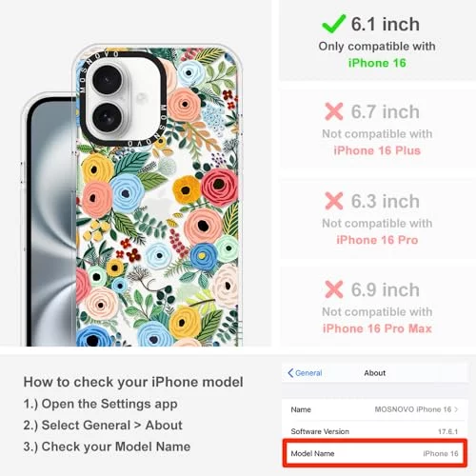The width and height of the screenshot is (476, 476).
Task: Click the chevron at the Name row's end
Action: tap(456, 409)
